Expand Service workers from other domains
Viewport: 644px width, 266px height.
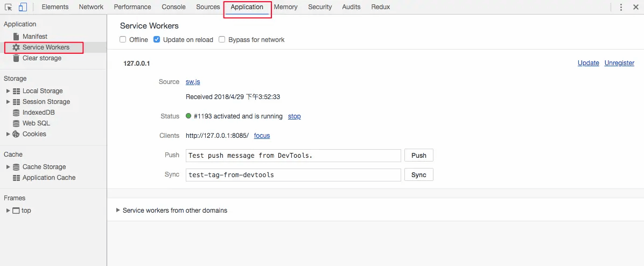(118, 211)
